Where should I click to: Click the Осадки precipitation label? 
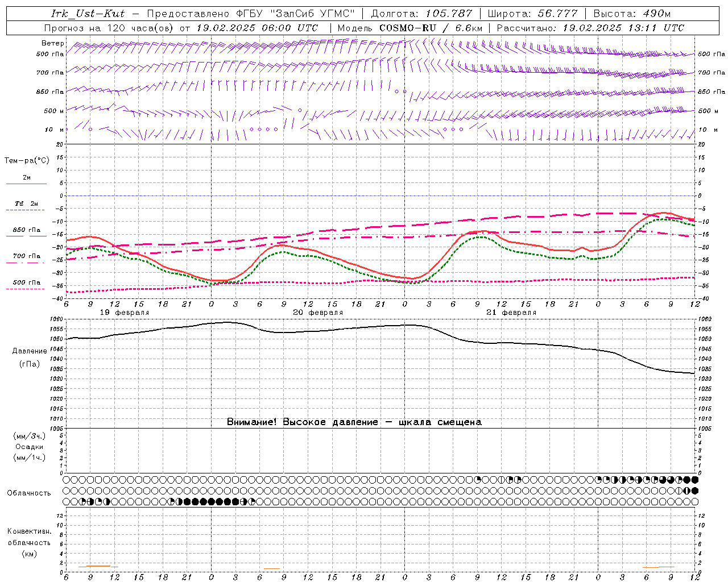point(30,447)
